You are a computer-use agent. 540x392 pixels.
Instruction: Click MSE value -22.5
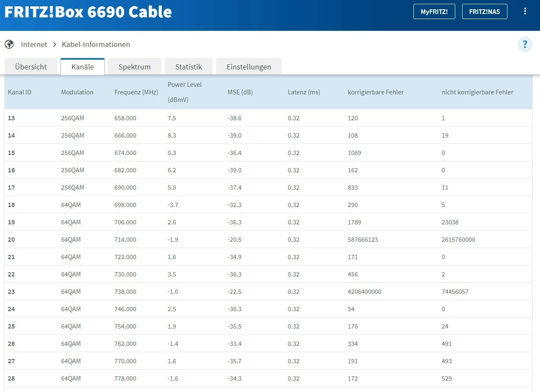click(x=235, y=292)
